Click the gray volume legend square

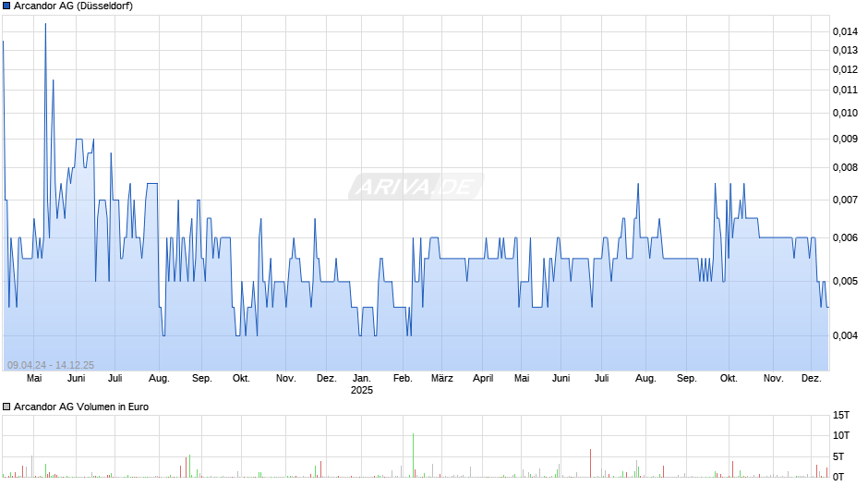[x=6, y=407]
